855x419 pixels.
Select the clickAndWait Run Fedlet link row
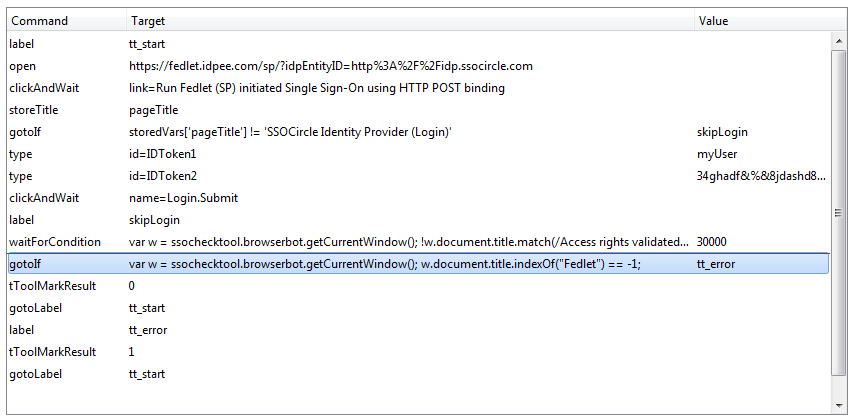click(419, 88)
